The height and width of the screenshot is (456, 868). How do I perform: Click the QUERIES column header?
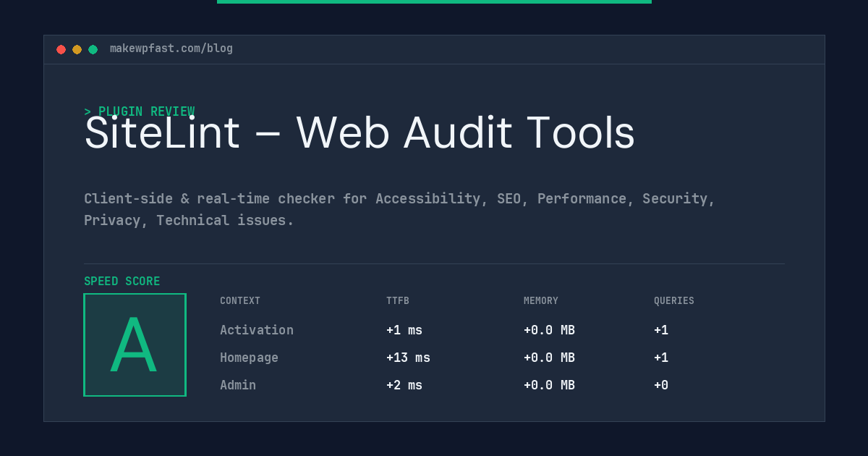674,301
